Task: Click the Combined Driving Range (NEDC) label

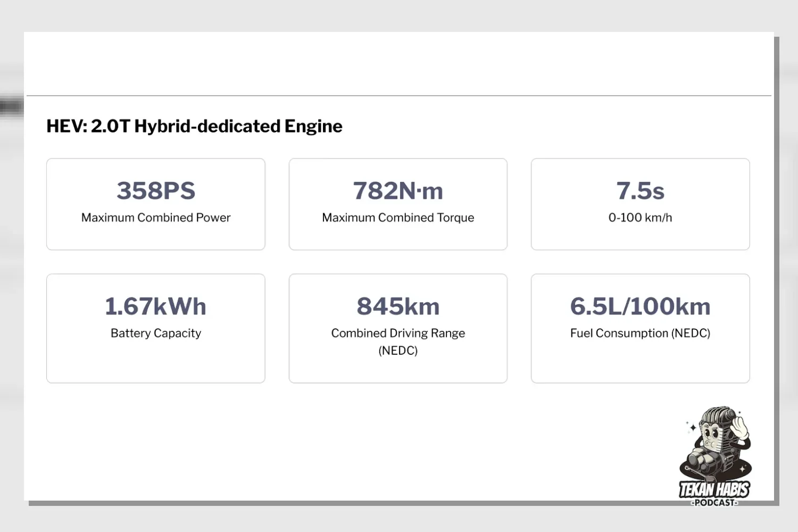Action: [x=398, y=342]
